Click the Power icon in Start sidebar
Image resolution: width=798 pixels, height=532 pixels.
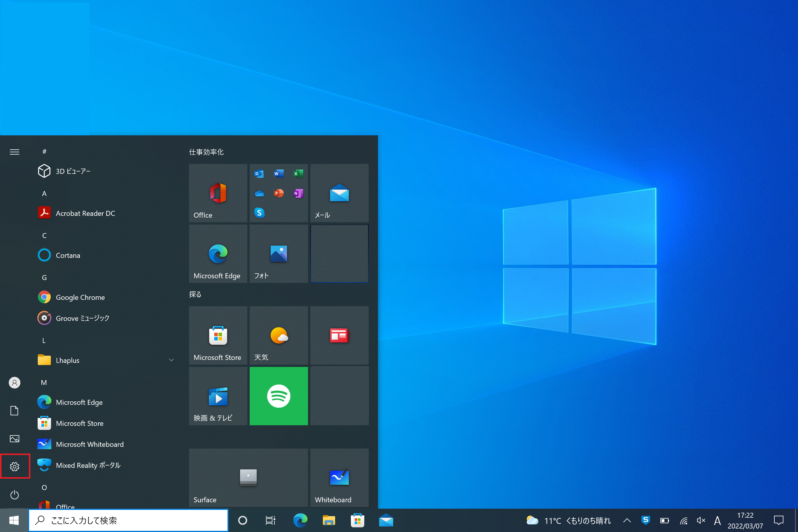coord(15,495)
